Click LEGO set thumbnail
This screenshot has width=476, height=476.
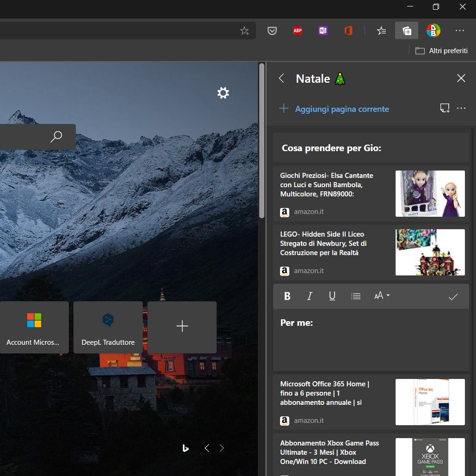[430, 252]
